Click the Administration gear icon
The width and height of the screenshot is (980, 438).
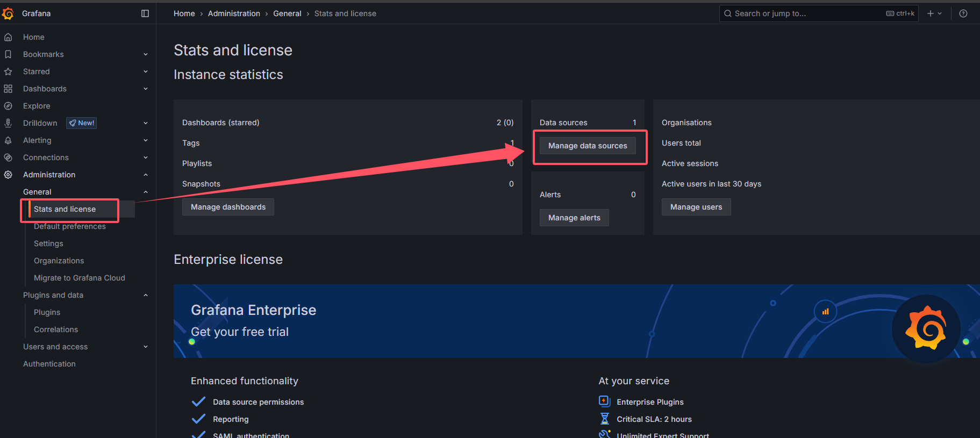8,175
